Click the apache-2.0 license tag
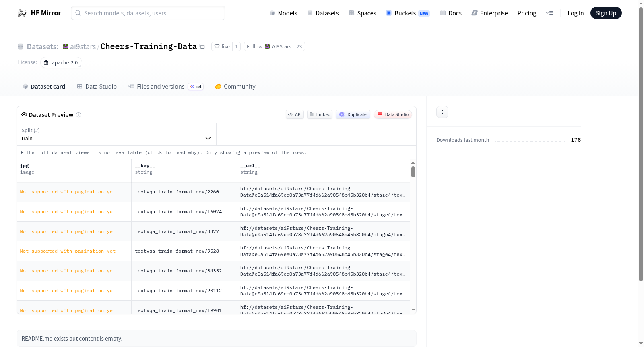 tap(61, 63)
